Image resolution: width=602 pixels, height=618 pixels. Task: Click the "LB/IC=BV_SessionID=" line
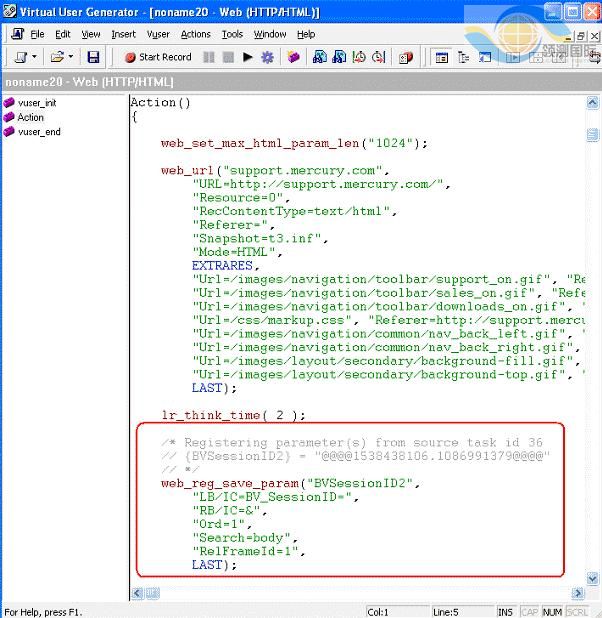[275, 497]
